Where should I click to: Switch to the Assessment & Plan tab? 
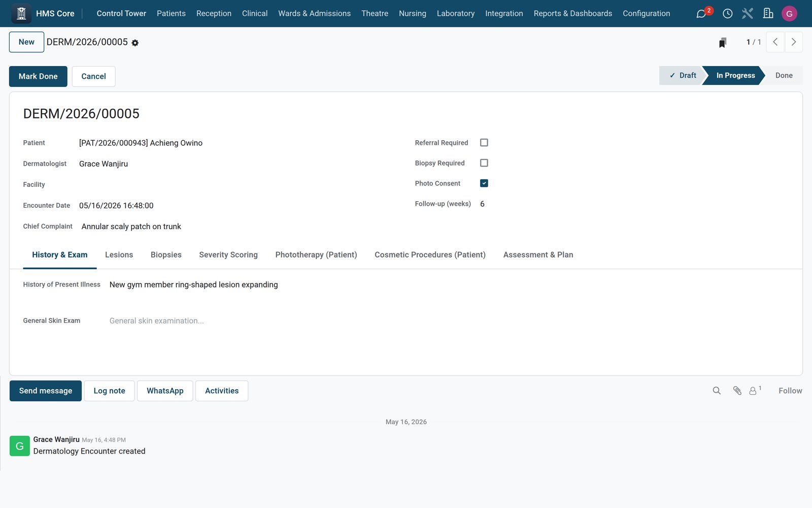[538, 255]
